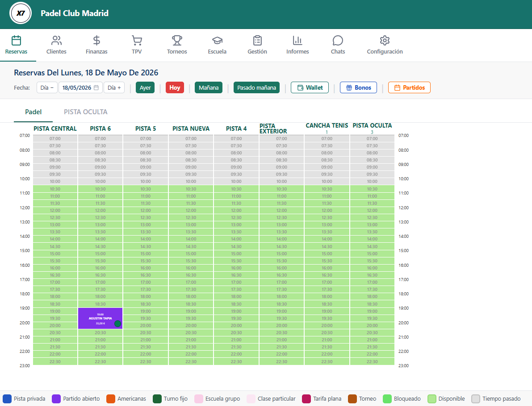Open the Reservas calendar icon
Viewport: 532px width, 406px height.
(x=16, y=40)
